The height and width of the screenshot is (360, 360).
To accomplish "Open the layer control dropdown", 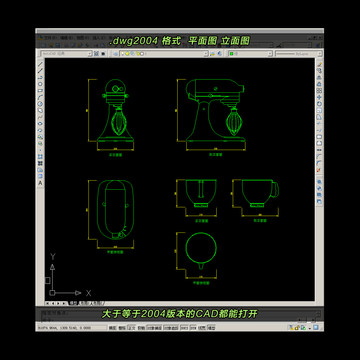I will coord(163,54).
